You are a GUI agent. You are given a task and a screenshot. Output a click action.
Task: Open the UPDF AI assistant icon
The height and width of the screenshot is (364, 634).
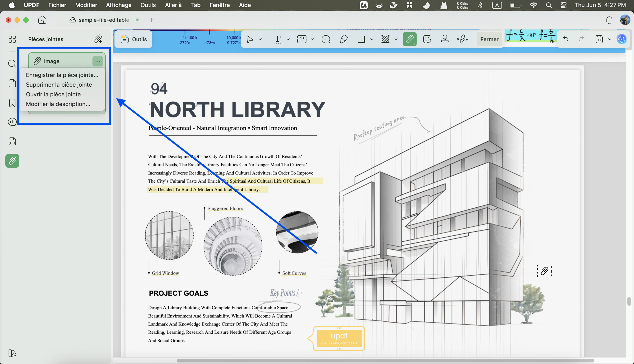point(622,39)
